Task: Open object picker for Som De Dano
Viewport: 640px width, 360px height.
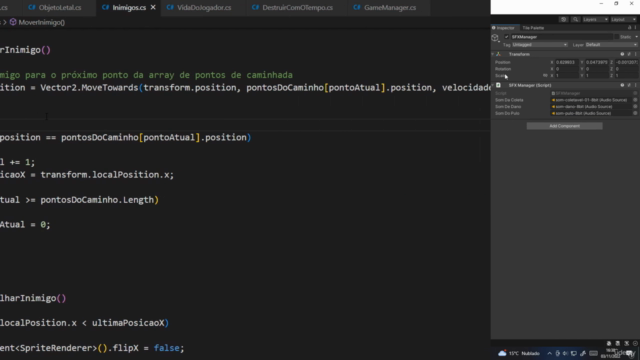Action: pyautogui.click(x=635, y=107)
